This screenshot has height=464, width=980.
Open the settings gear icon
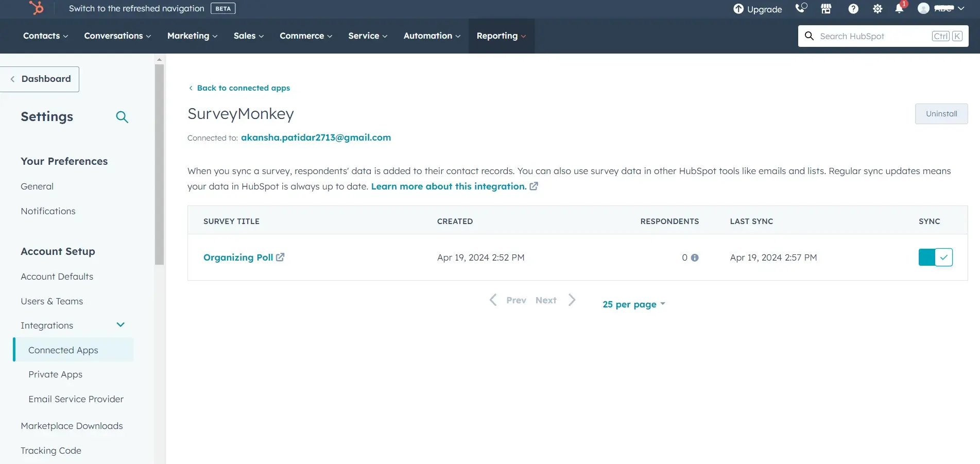pos(878,9)
